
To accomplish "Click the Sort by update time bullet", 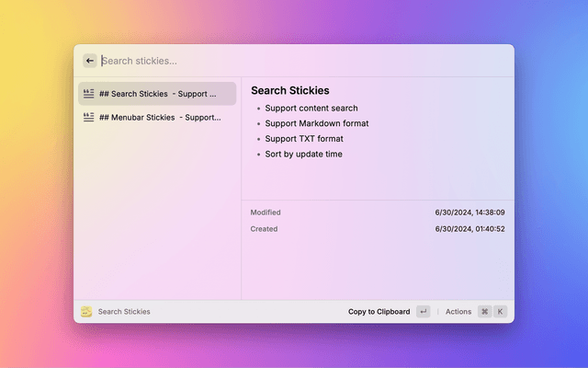I will 303,155.
